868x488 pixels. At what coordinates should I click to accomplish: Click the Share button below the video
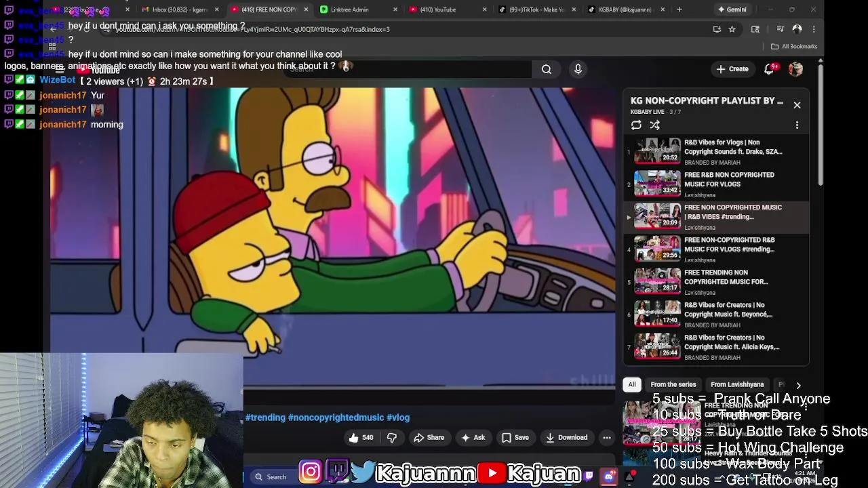point(429,438)
